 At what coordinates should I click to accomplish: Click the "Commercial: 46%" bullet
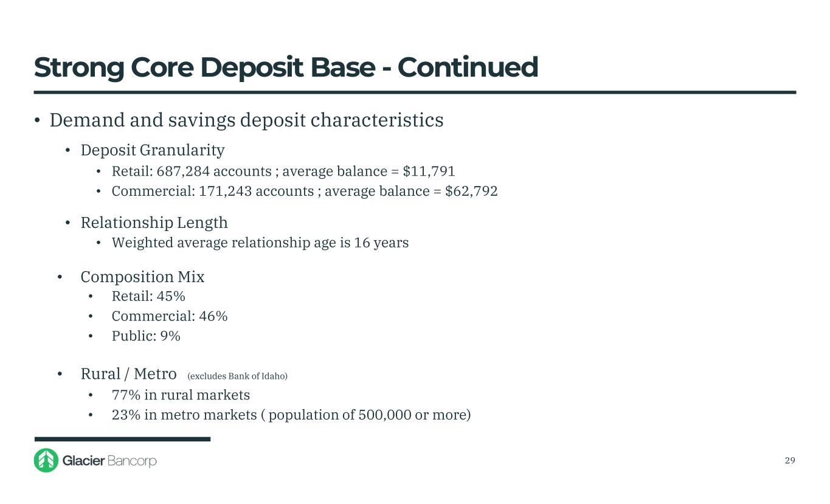[170, 316]
